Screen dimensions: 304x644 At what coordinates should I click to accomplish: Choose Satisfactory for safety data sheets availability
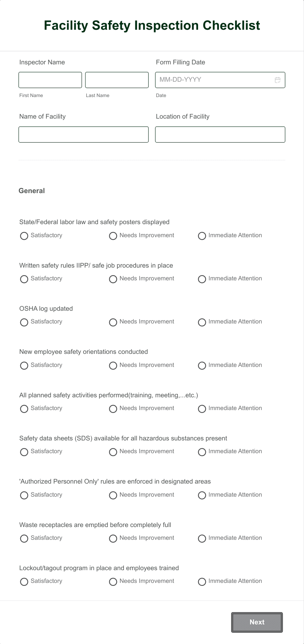pyautogui.click(x=24, y=452)
